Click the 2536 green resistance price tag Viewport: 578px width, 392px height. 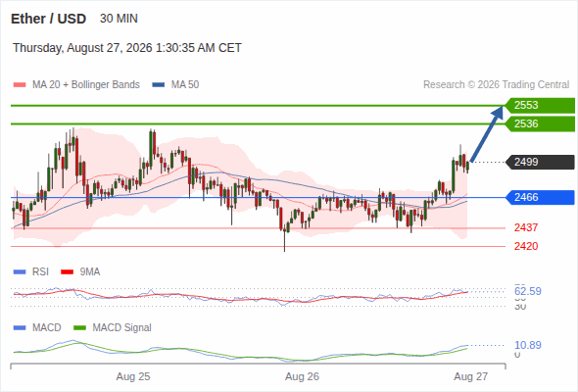pyautogui.click(x=540, y=123)
